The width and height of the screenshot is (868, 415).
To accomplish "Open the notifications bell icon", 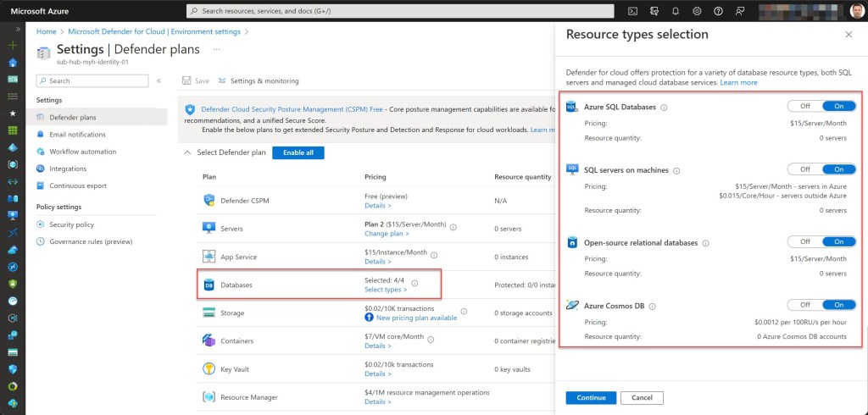I will pyautogui.click(x=676, y=11).
